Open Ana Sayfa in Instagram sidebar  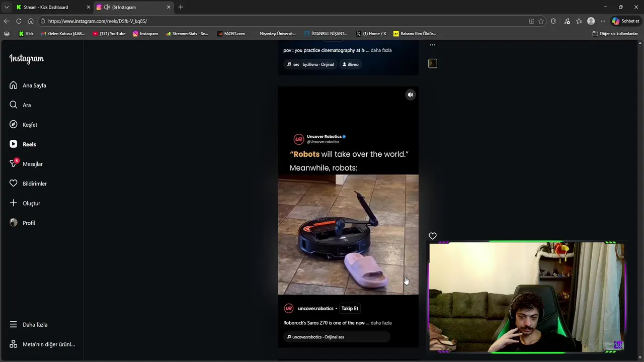[x=28, y=85]
